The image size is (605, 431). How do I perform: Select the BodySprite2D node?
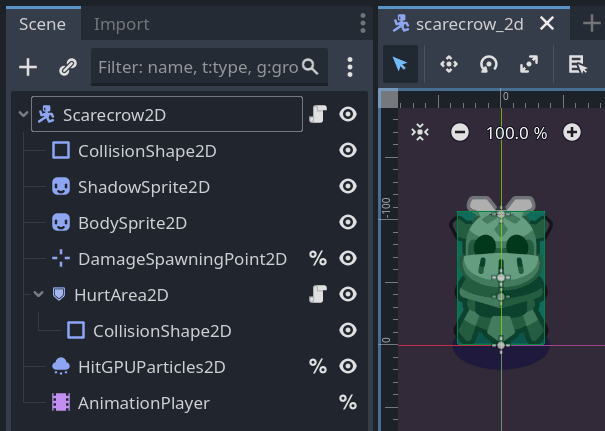tap(132, 223)
